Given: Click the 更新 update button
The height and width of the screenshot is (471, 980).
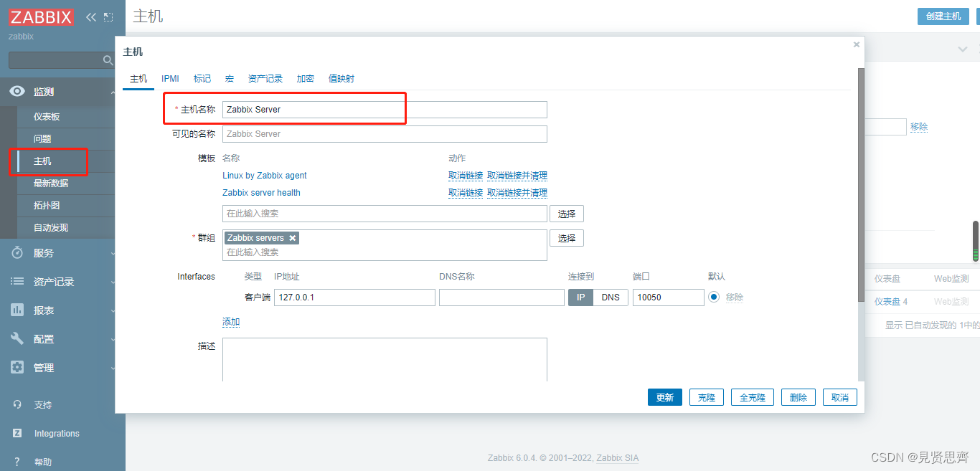Looking at the screenshot, I should click(664, 396).
